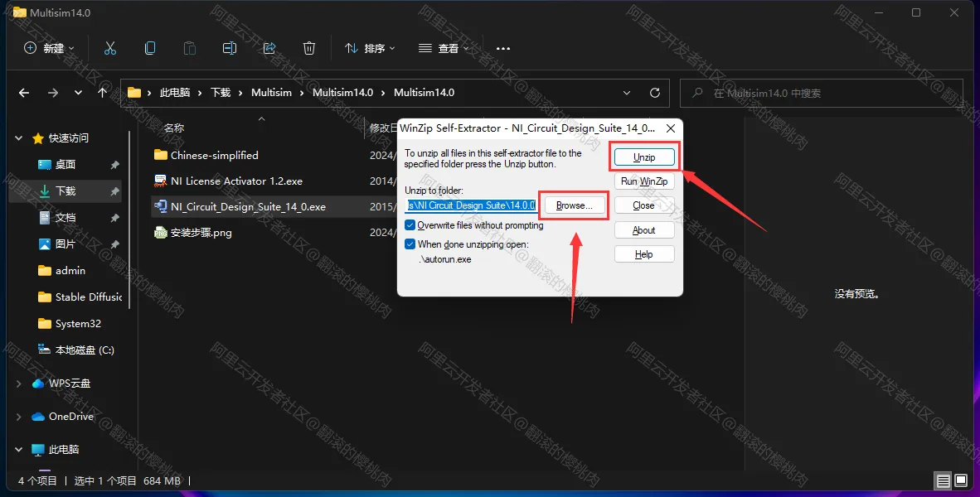
Task: Click the Rename icon in toolbar
Action: (x=230, y=48)
